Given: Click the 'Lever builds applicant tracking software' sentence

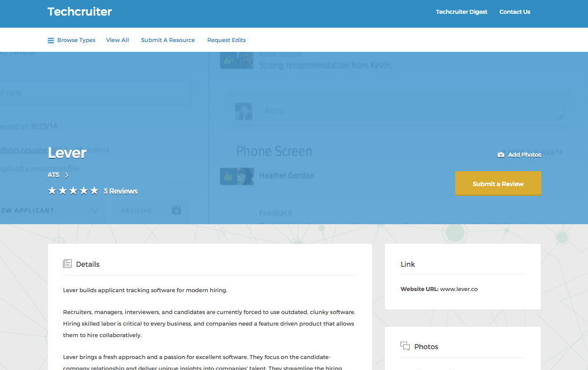Looking at the screenshot, I should [x=145, y=290].
